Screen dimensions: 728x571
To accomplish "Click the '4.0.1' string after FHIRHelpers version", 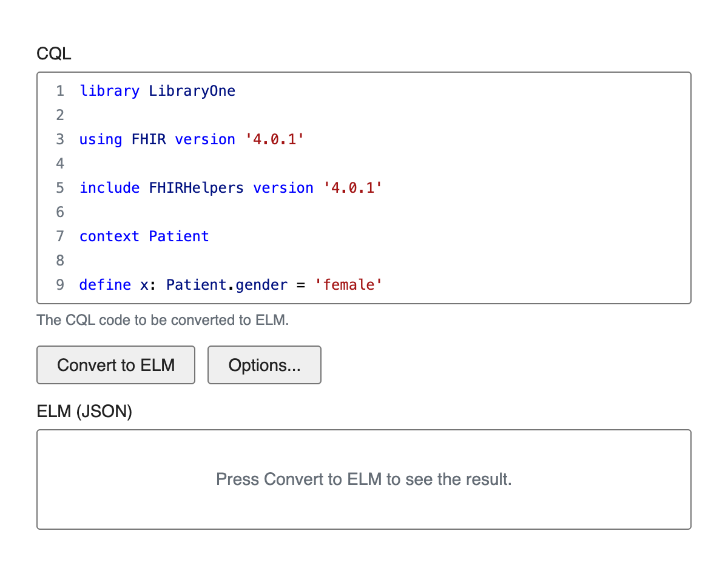I will click(353, 188).
